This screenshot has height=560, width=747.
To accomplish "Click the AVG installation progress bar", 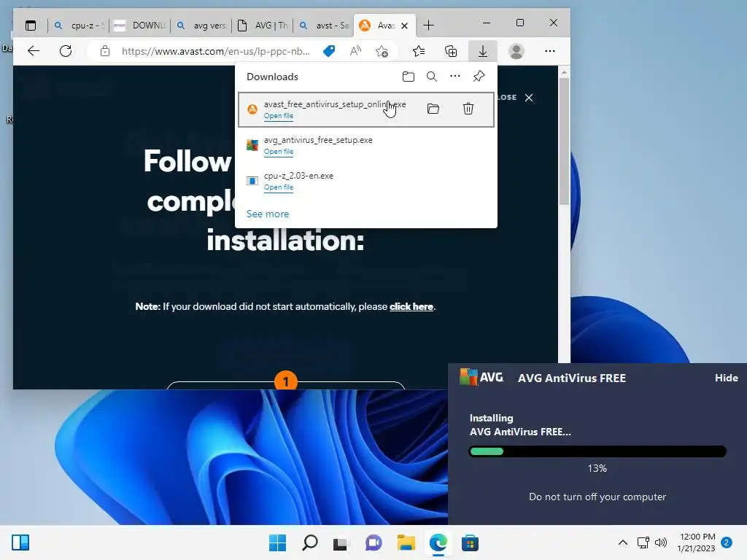I will pos(597,451).
